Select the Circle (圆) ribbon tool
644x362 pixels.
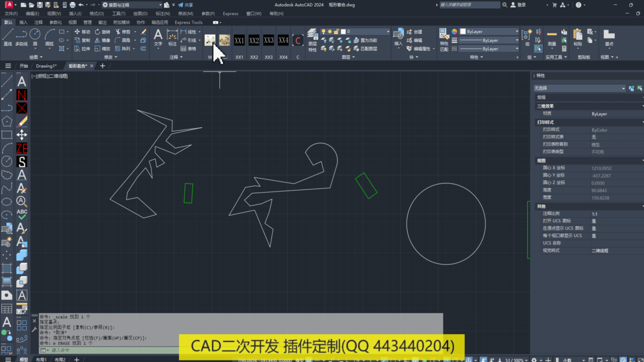[x=35, y=37]
